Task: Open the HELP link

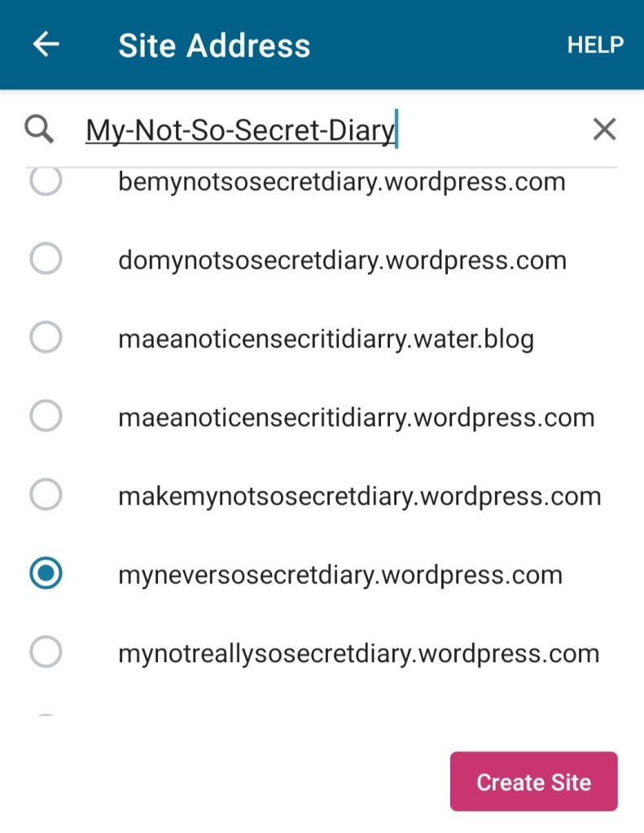Action: coord(595,45)
